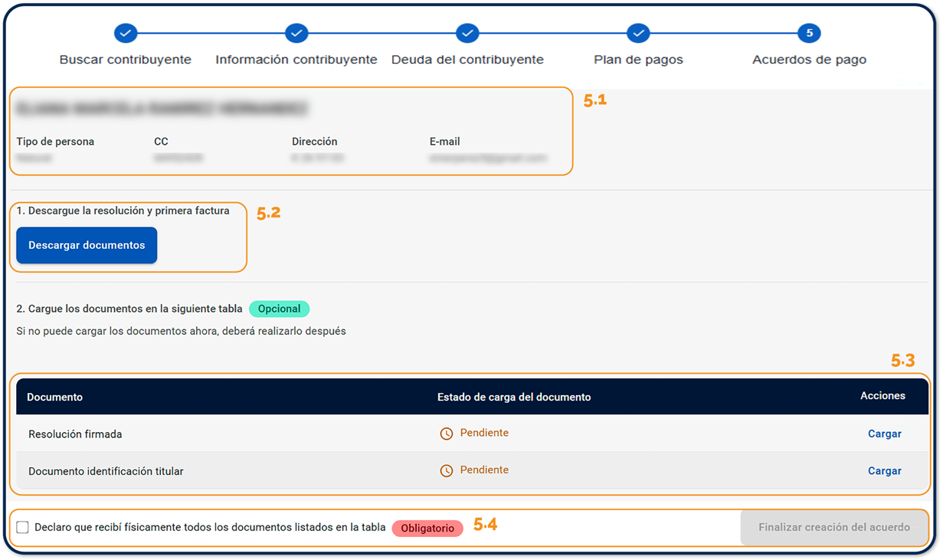Click the Acciones column header
Viewport: 940px width, 560px height.
(883, 396)
